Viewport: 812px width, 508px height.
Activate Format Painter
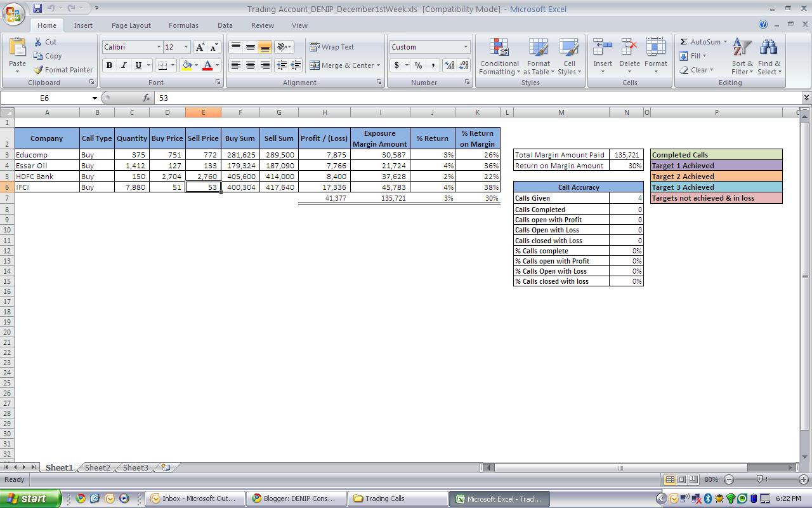pos(63,70)
